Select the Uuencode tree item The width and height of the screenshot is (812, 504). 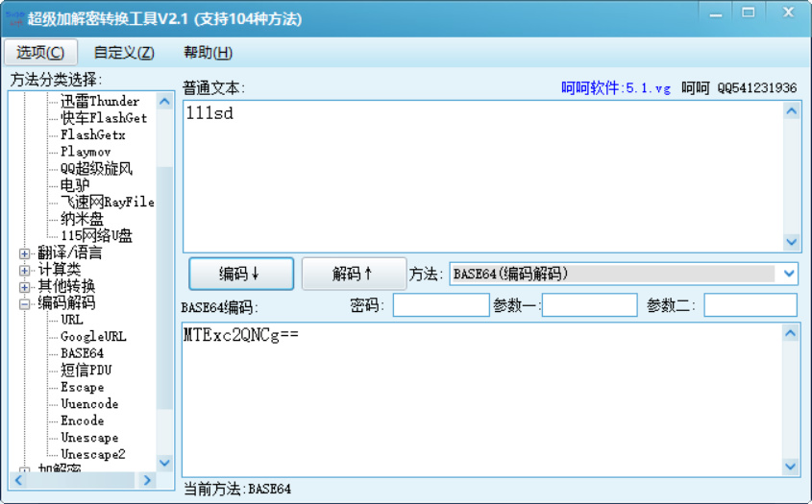click(x=89, y=403)
